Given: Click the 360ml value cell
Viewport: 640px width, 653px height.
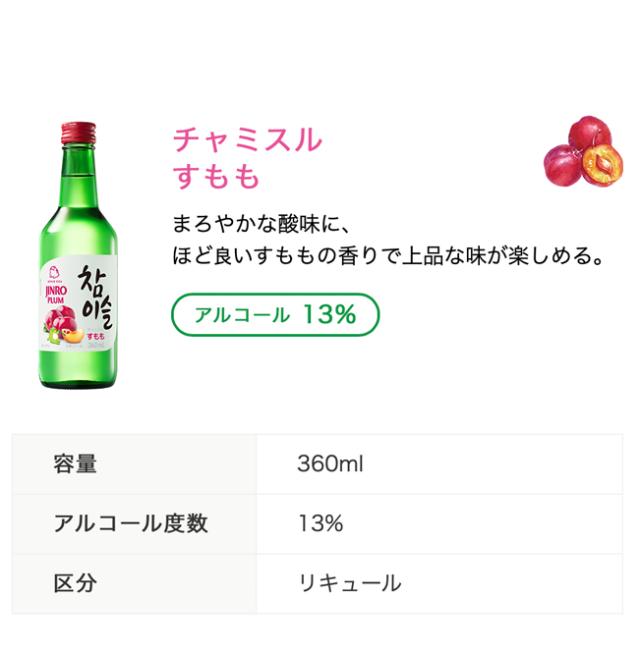Looking at the screenshot, I should 330,464.
